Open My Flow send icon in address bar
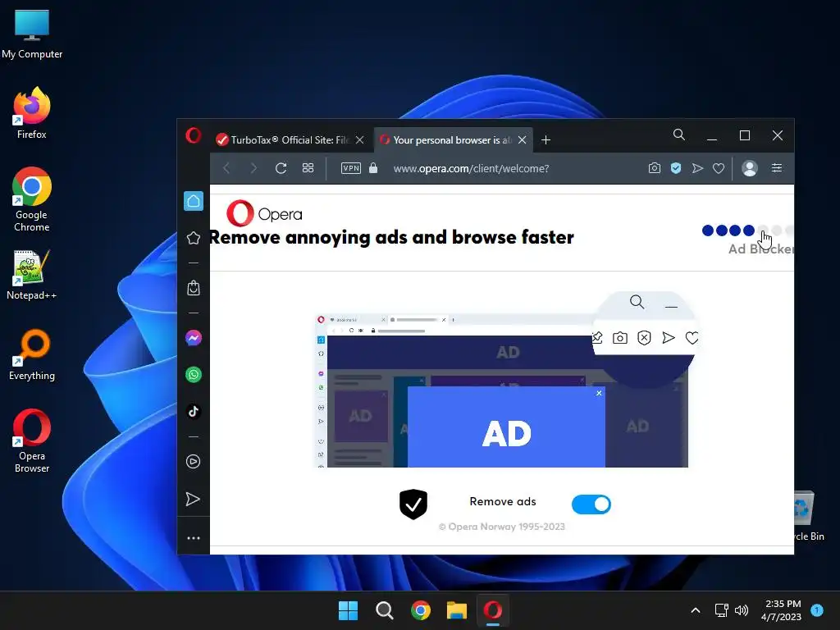840x630 pixels. [697, 168]
